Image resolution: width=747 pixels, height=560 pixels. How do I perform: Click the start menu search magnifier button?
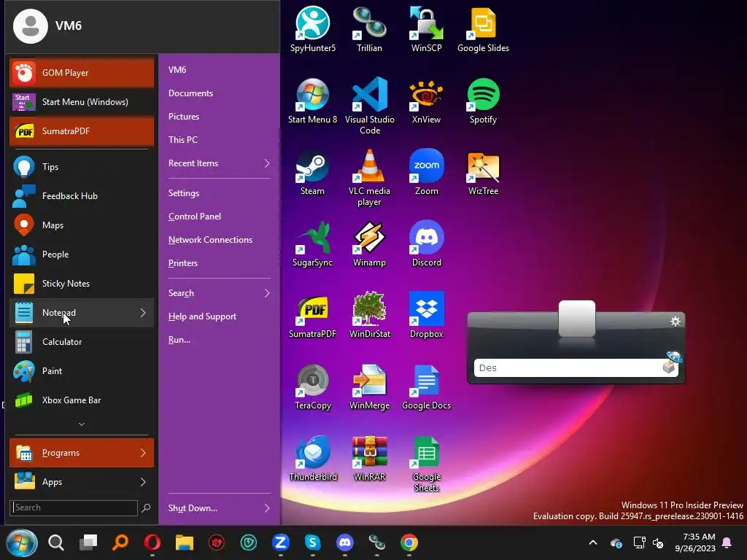pyautogui.click(x=146, y=507)
